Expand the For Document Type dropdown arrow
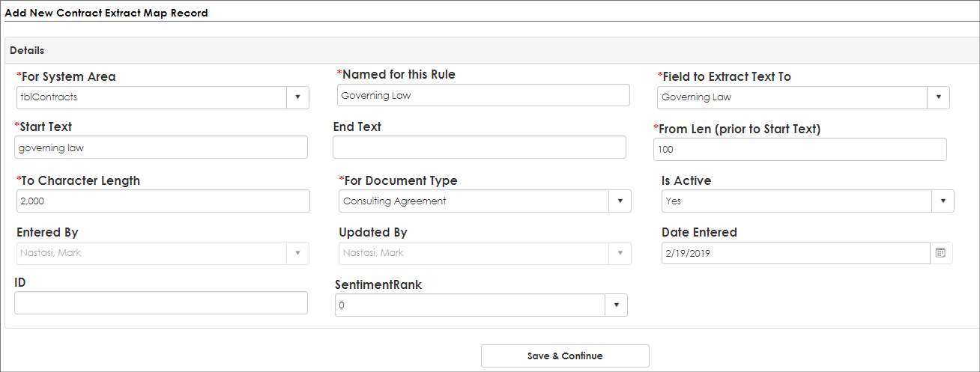Viewport: 980px width, 372px height. pyautogui.click(x=620, y=201)
